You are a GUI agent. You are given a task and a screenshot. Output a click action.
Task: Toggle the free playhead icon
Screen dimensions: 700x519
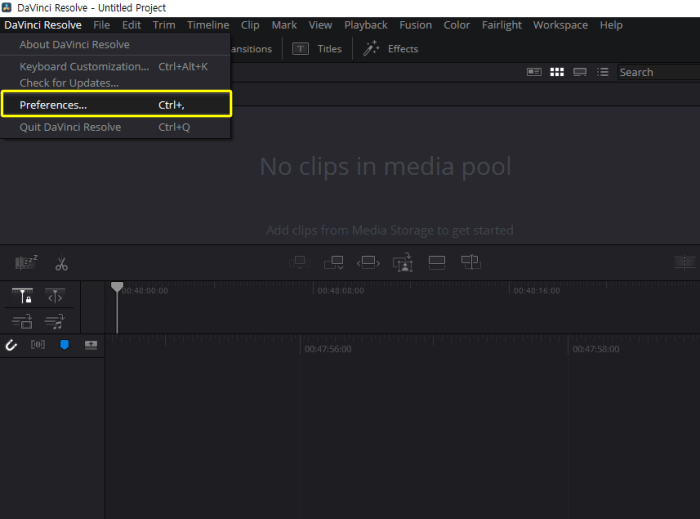pos(55,296)
